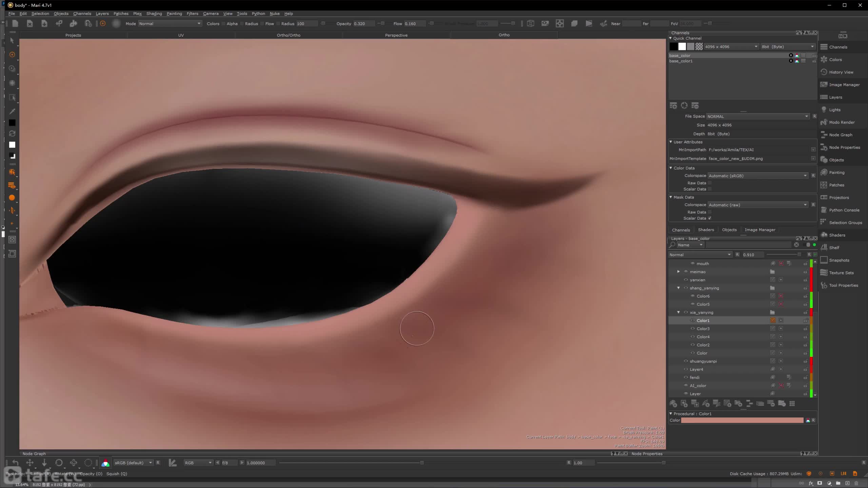The height and width of the screenshot is (488, 868).
Task: Open the 8bit (Byte) depth dropdown
Action: tap(787, 47)
